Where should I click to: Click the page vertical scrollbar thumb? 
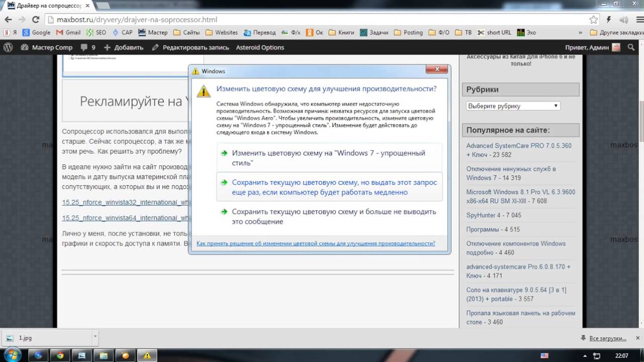click(641, 121)
